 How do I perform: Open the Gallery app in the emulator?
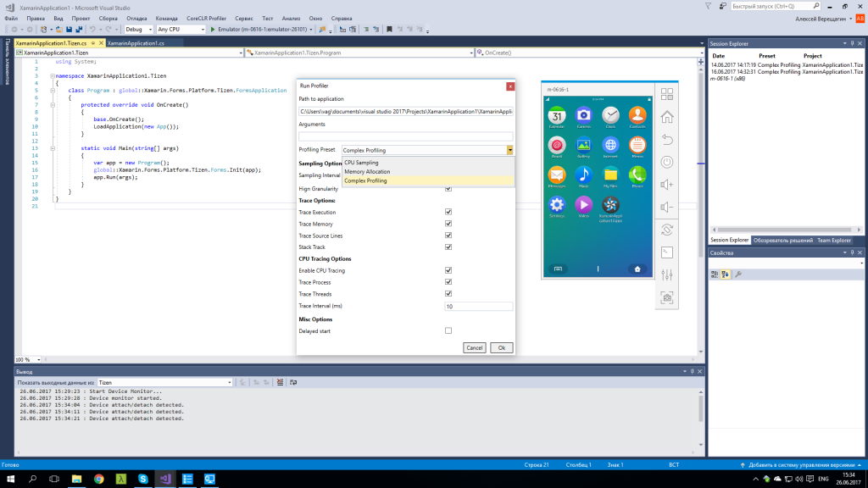click(x=583, y=147)
